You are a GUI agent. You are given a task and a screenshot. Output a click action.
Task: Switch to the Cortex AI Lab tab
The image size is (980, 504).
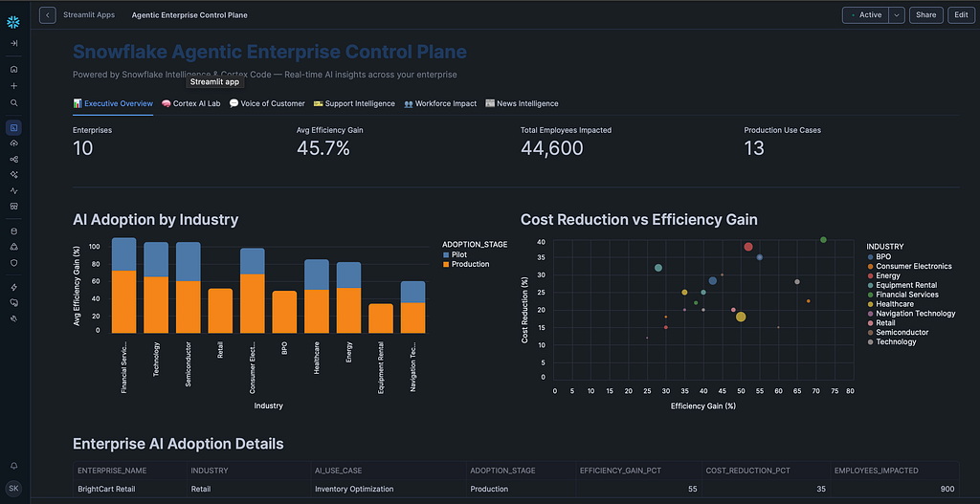191,103
